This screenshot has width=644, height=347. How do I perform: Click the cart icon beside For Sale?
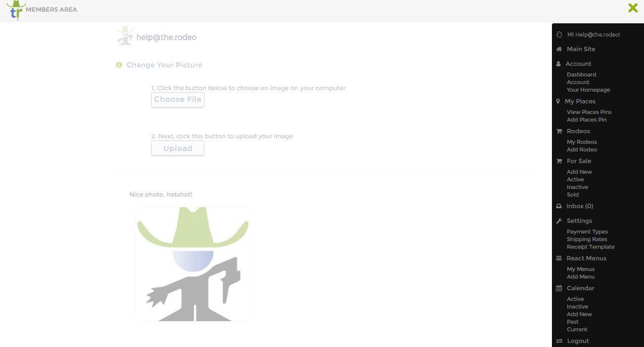(x=559, y=161)
